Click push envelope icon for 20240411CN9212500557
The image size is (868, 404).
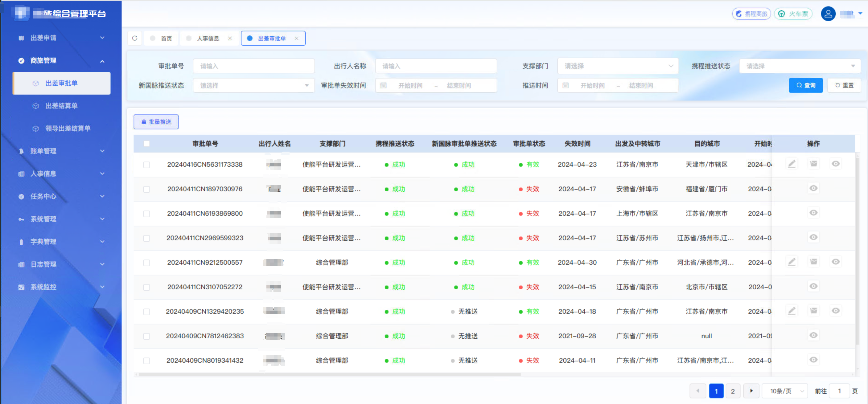[813, 262]
